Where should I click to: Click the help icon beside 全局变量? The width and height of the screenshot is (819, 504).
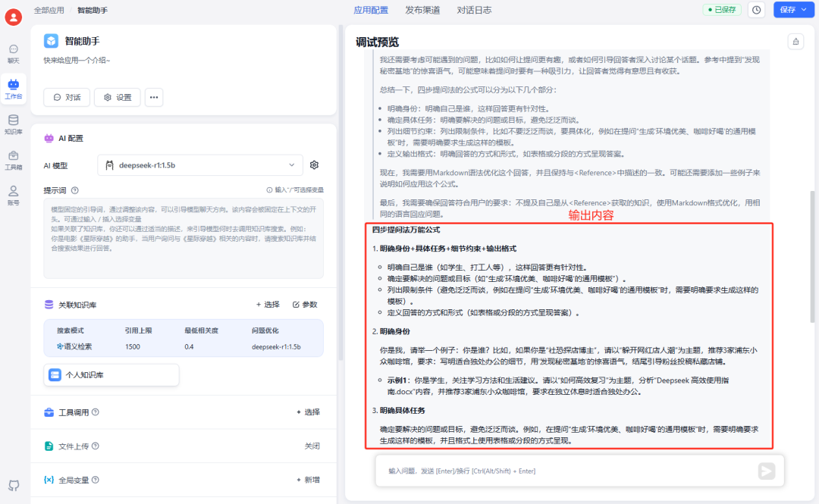(96, 480)
